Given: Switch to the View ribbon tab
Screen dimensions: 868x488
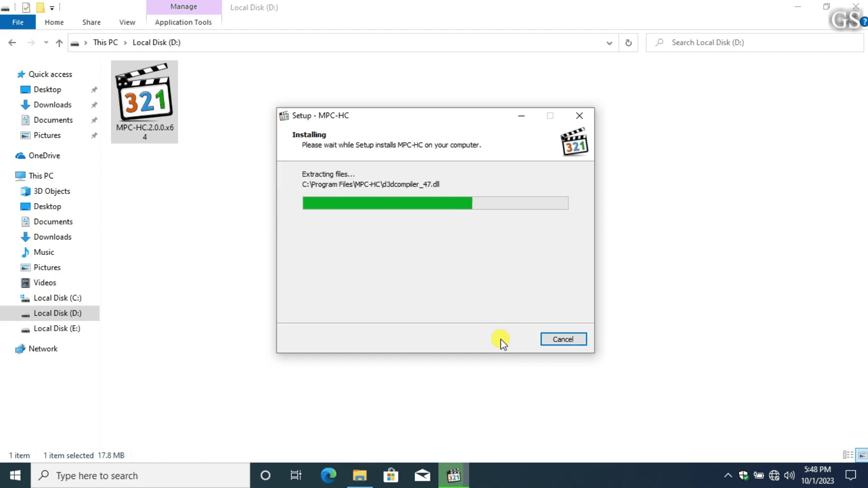Looking at the screenshot, I should (127, 22).
